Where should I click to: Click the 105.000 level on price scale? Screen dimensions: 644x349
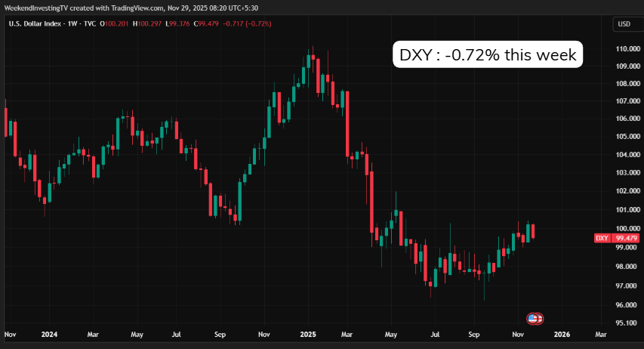(628, 137)
